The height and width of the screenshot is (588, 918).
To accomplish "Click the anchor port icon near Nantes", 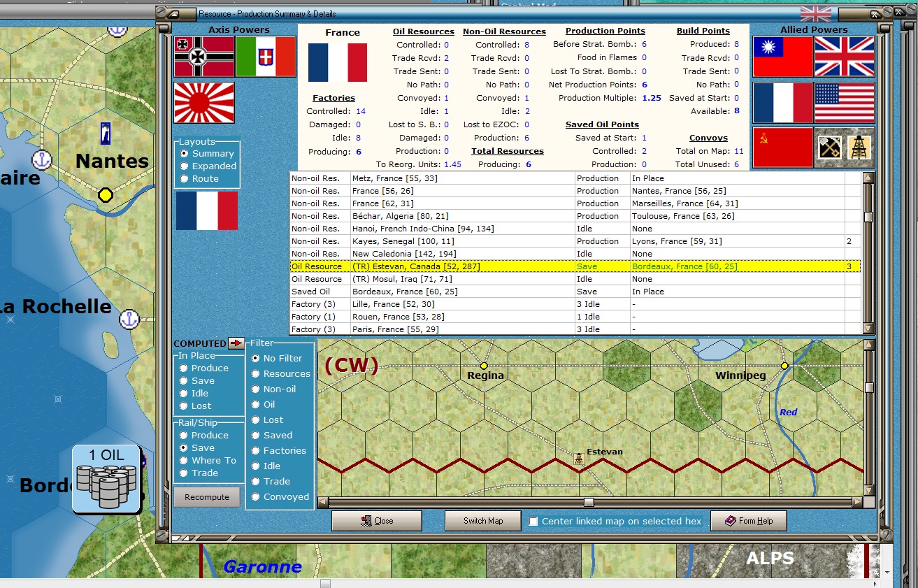I will [x=43, y=159].
